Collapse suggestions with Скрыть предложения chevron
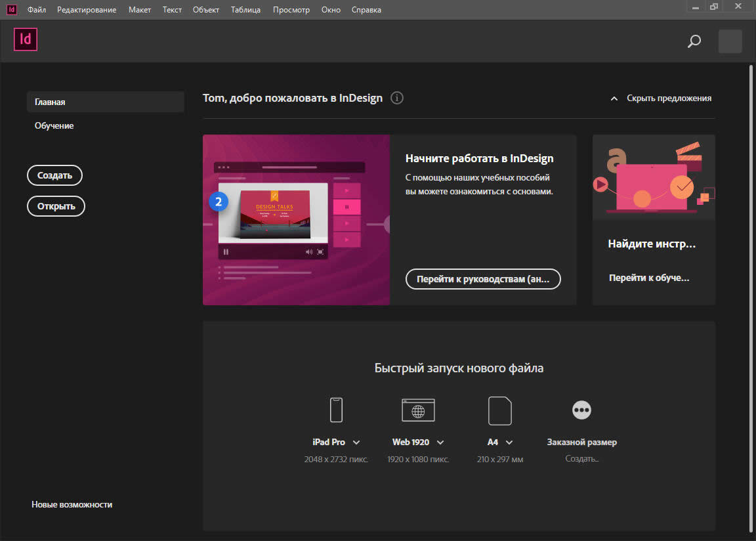The height and width of the screenshot is (541, 756). 614,98
